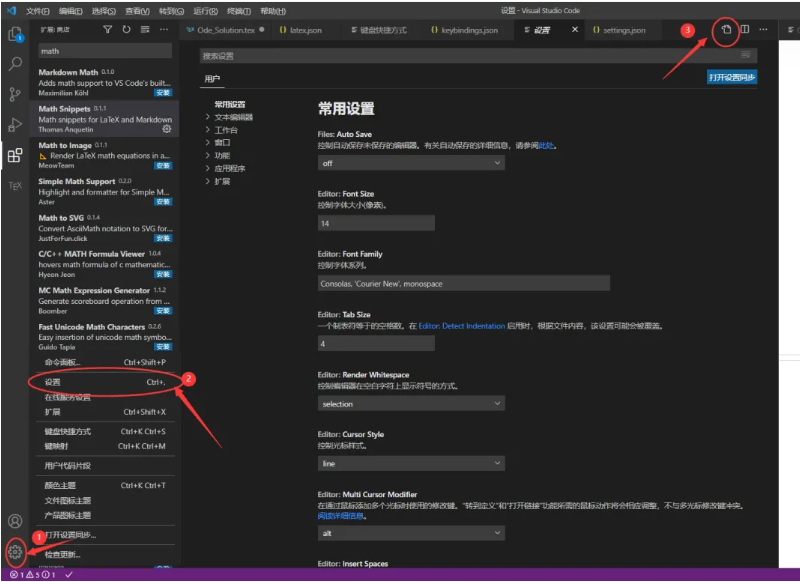Choose 键盘快捷方式 from manage menu
This screenshot has height=582, width=800.
105,432
